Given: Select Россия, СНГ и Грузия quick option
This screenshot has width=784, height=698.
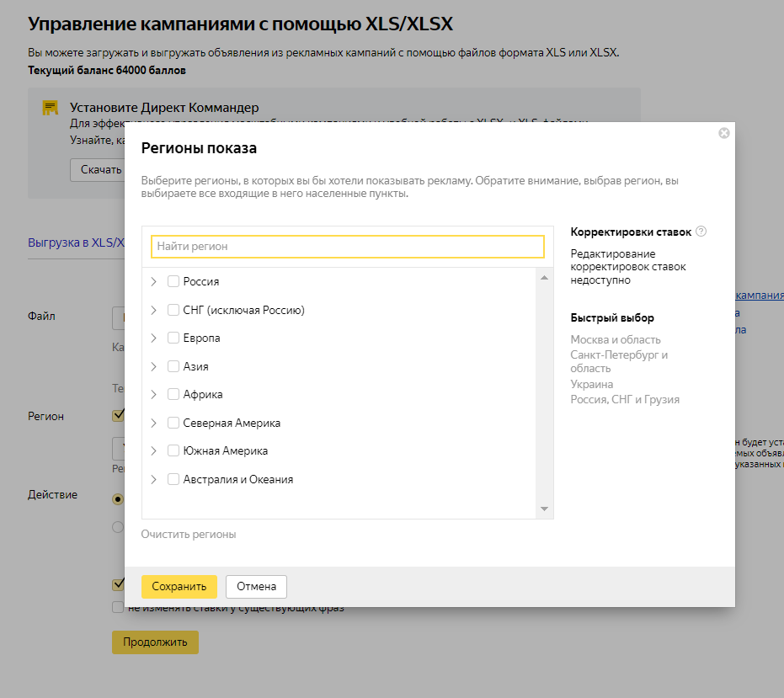Looking at the screenshot, I should pyautogui.click(x=625, y=400).
